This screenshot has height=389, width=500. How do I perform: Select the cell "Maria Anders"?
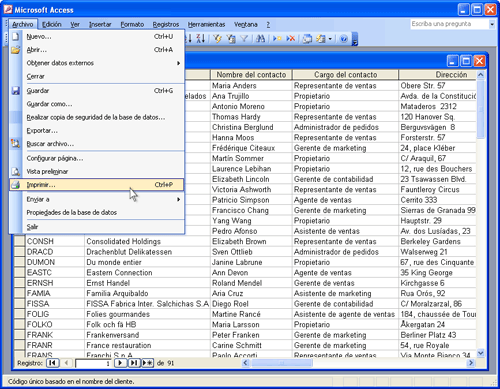point(251,86)
